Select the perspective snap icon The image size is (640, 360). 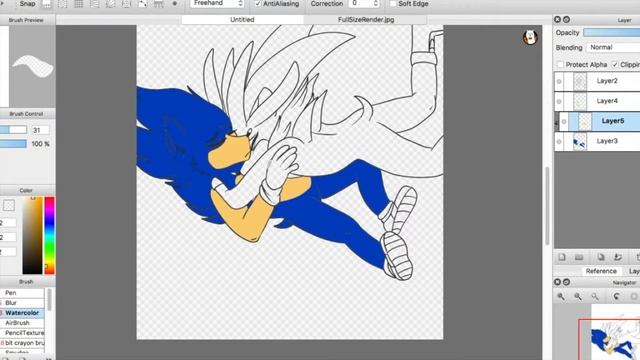pos(158,4)
